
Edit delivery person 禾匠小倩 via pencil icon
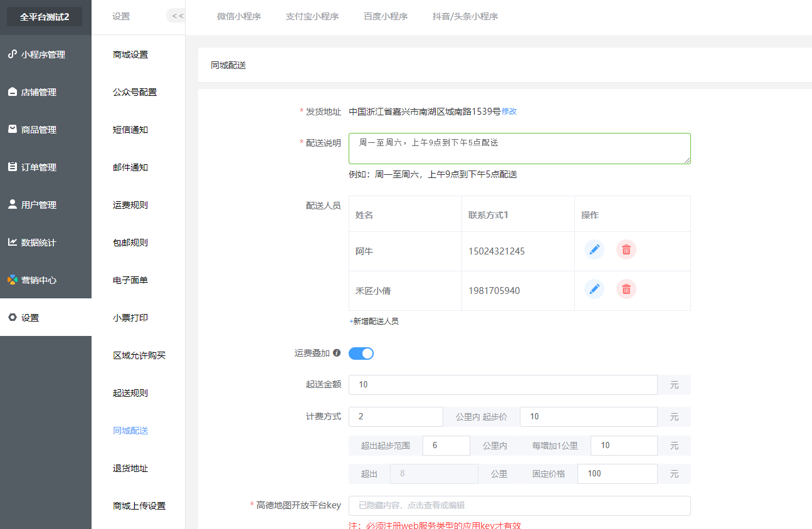click(594, 289)
